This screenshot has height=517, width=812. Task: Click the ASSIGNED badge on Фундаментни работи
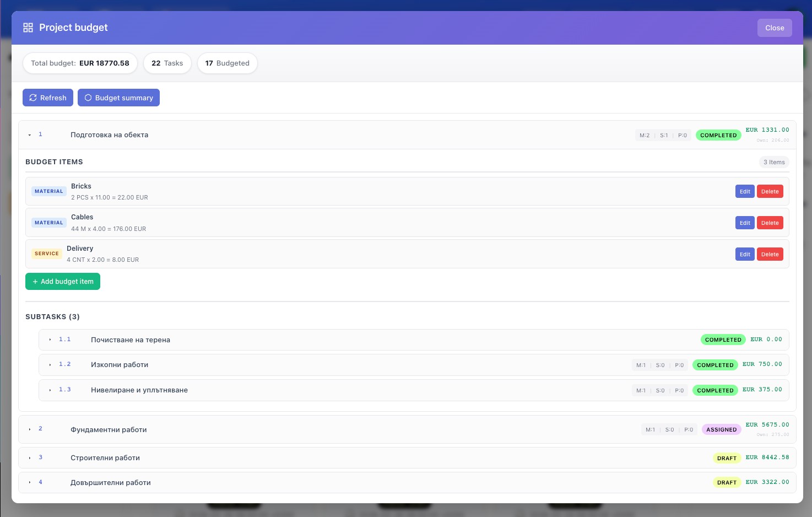click(x=721, y=429)
